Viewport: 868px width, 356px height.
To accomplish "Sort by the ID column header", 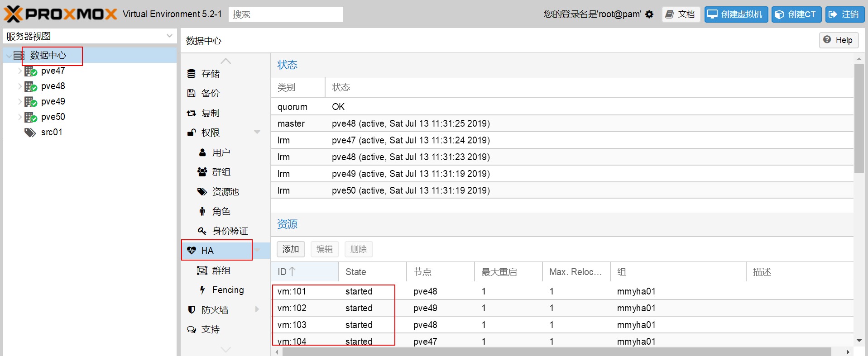I will (x=305, y=272).
